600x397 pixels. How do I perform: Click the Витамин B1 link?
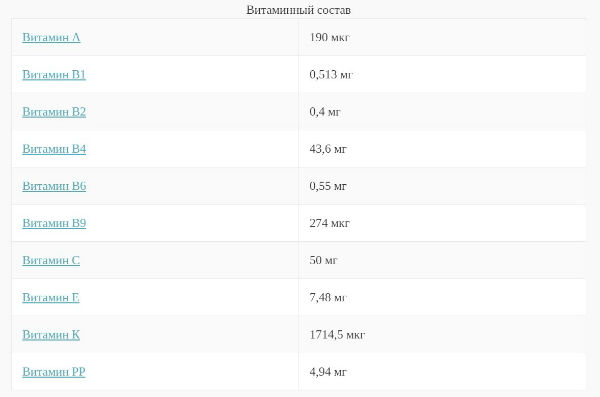(54, 74)
